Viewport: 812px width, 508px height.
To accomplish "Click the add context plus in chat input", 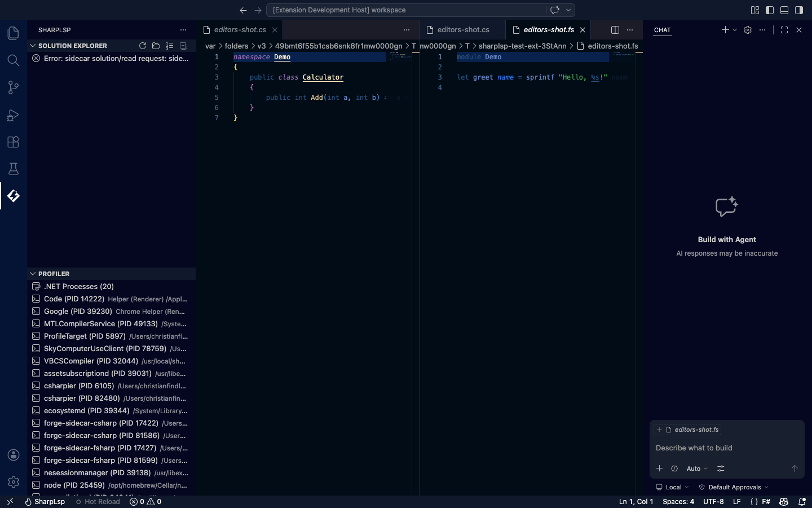I will (659, 468).
